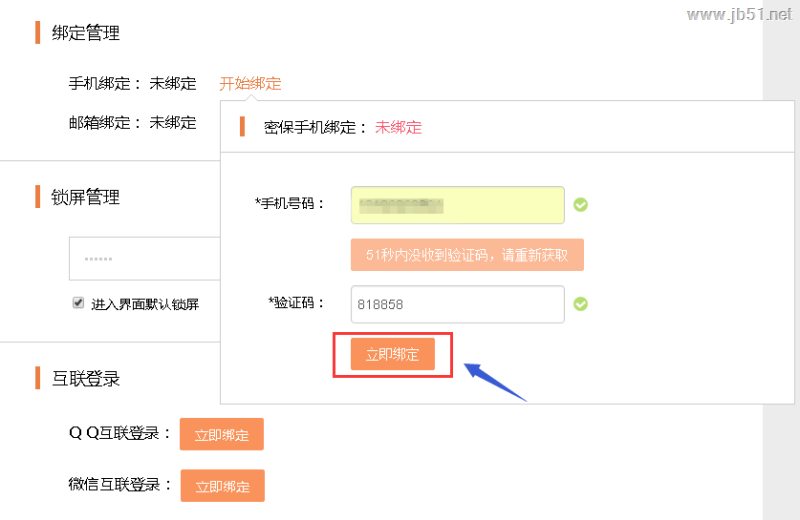Click the 锁屏管理 section heading
Screen dimensions: 800x520
tap(86, 197)
